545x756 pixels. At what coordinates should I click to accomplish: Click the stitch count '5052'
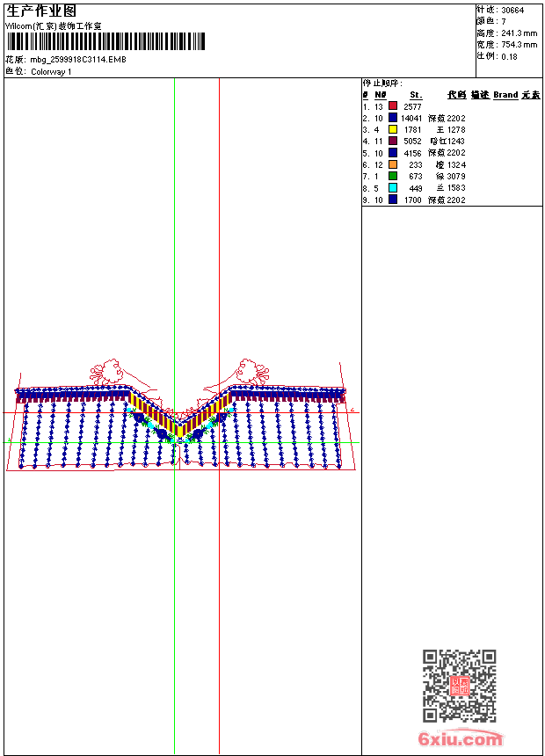point(413,142)
